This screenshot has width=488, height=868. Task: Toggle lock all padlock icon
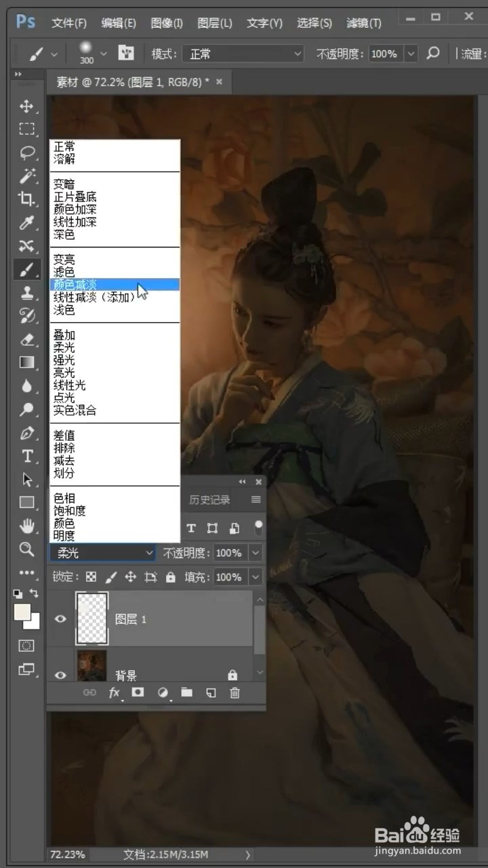coord(171,577)
